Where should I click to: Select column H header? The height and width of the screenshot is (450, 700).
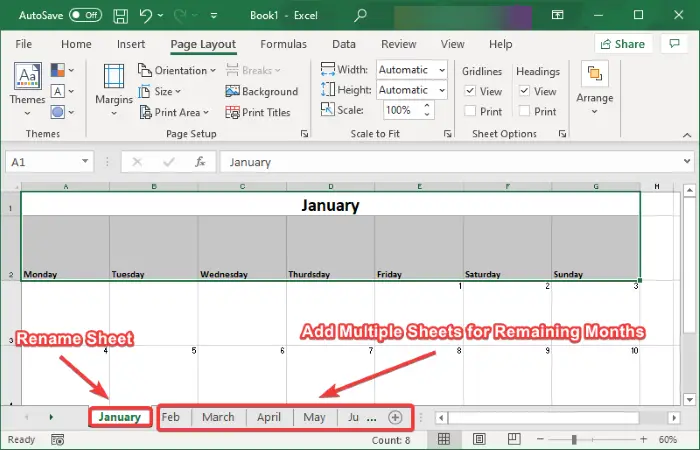(657, 187)
